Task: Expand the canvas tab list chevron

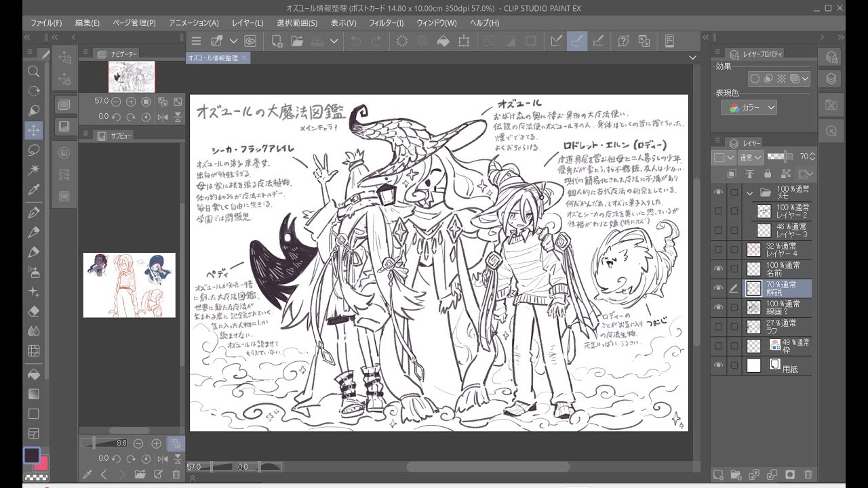Action: click(692, 58)
